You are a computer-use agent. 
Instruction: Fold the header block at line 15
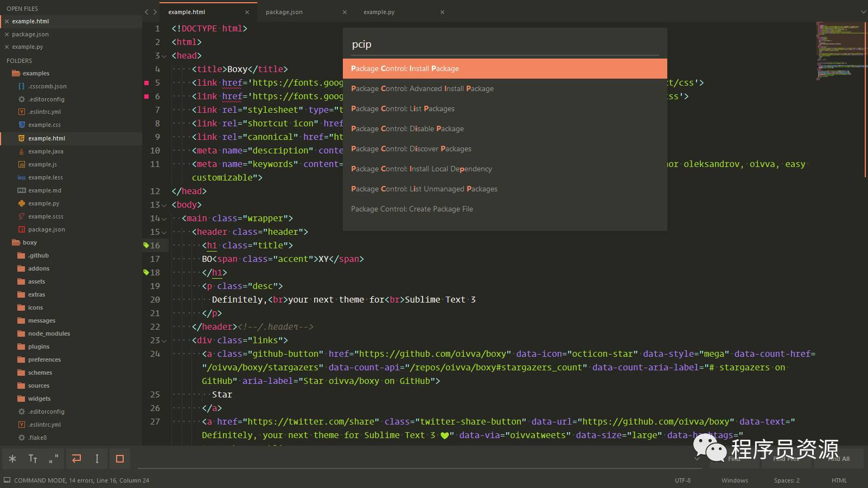pyautogui.click(x=164, y=232)
